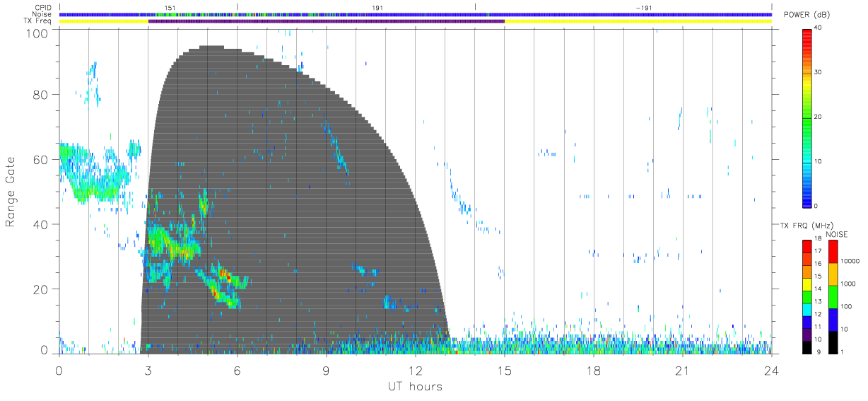Click the red-yellow echo patch near 5.5 UT gate 24
The height and width of the screenshot is (401, 868).
[223, 273]
